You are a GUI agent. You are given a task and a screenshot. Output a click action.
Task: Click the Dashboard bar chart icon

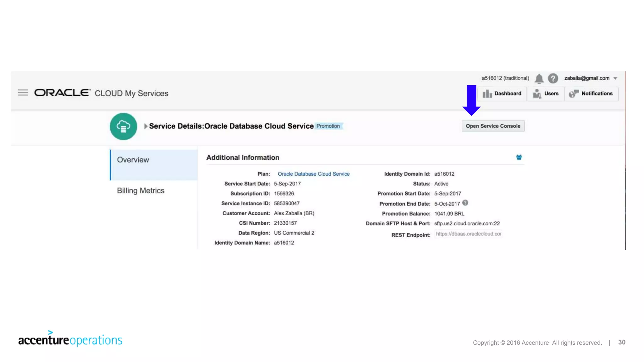click(x=487, y=94)
